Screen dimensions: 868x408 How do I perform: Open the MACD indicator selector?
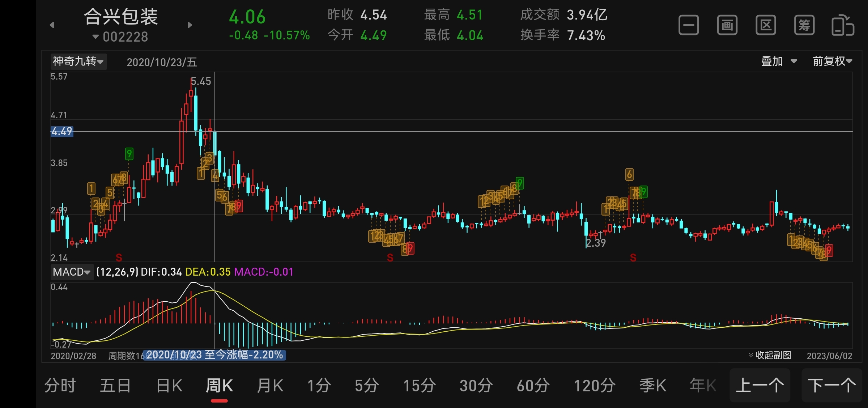[72, 272]
